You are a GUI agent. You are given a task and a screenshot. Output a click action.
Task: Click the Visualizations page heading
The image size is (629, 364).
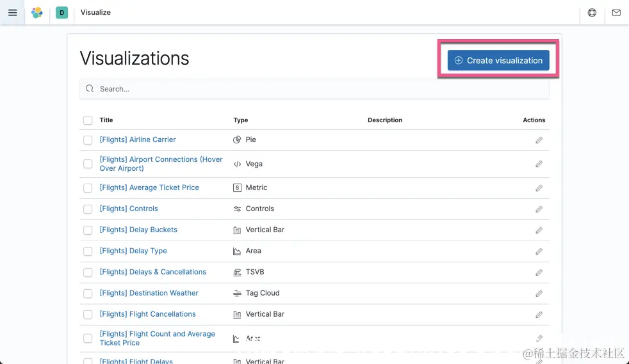click(x=135, y=58)
